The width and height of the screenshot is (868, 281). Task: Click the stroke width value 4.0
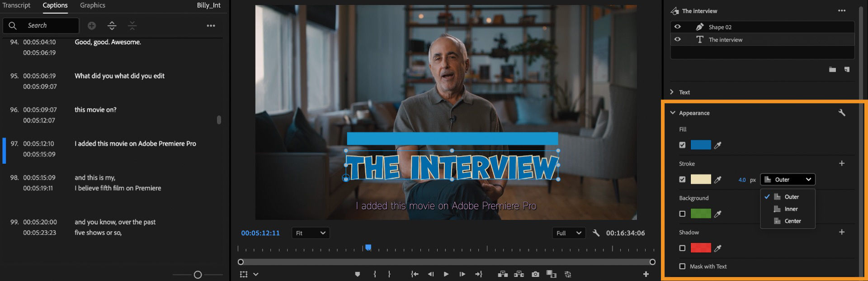(742, 180)
